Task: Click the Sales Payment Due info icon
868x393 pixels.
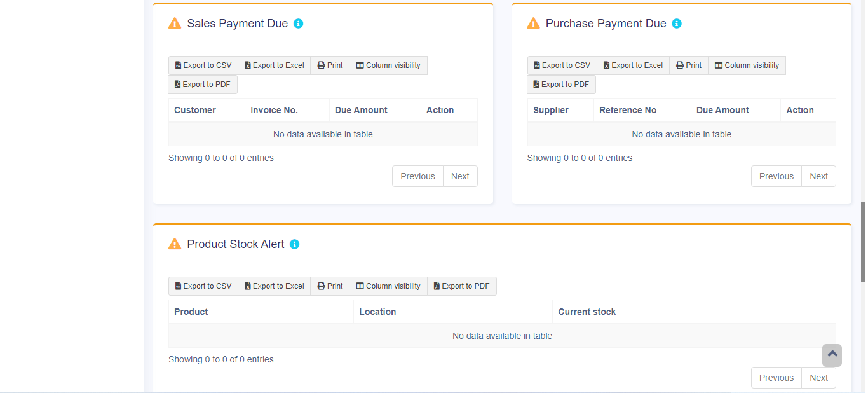Action: click(x=299, y=24)
